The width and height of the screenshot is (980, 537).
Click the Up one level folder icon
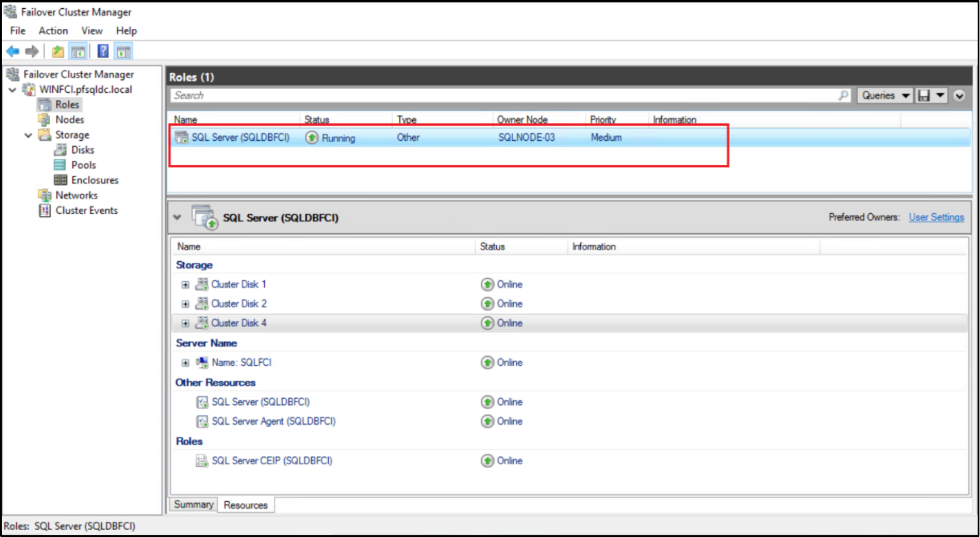[58, 52]
